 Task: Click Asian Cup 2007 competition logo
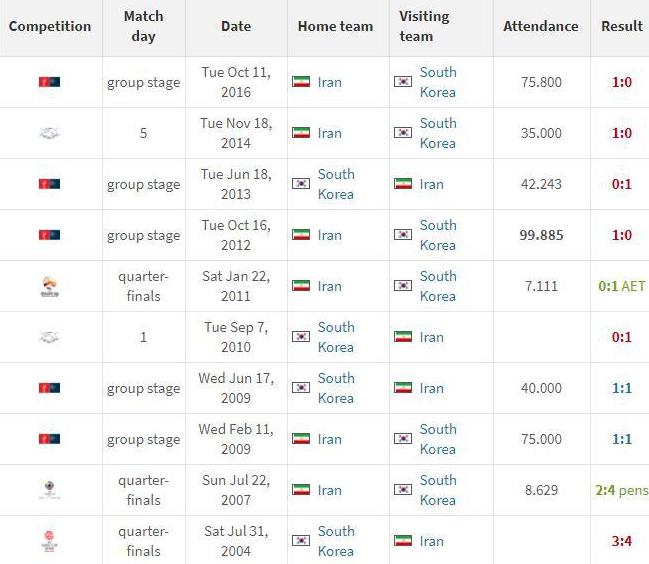pyautogui.click(x=49, y=490)
